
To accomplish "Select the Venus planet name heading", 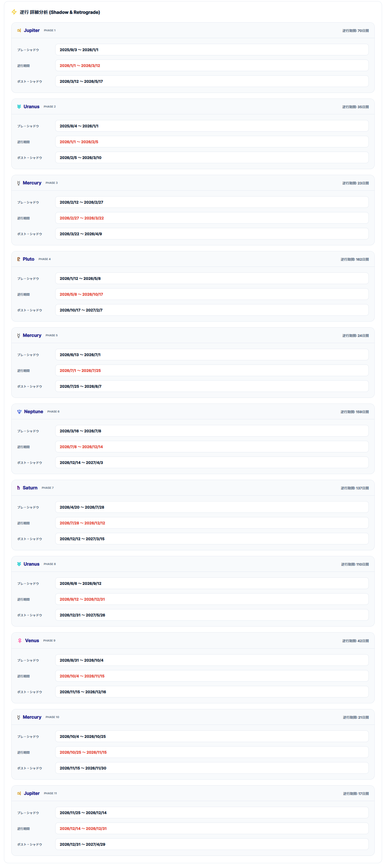I will (32, 641).
